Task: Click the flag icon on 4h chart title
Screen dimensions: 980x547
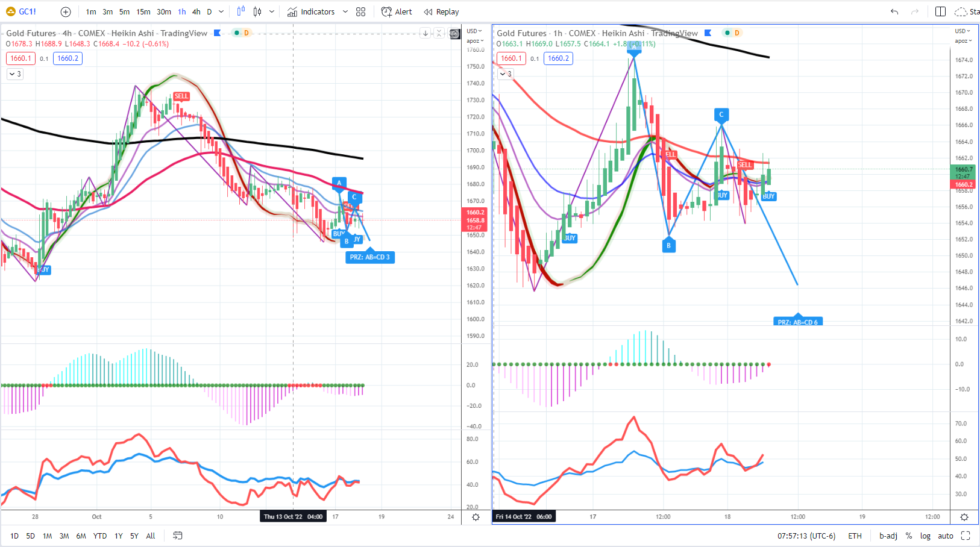Action: [x=218, y=33]
